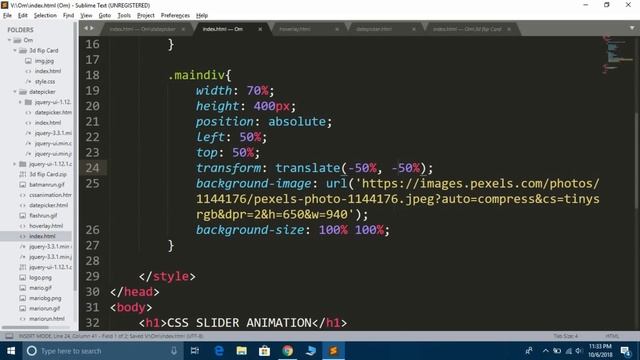Open flashrun.gif in sidebar
640x360 pixels.
point(43,216)
